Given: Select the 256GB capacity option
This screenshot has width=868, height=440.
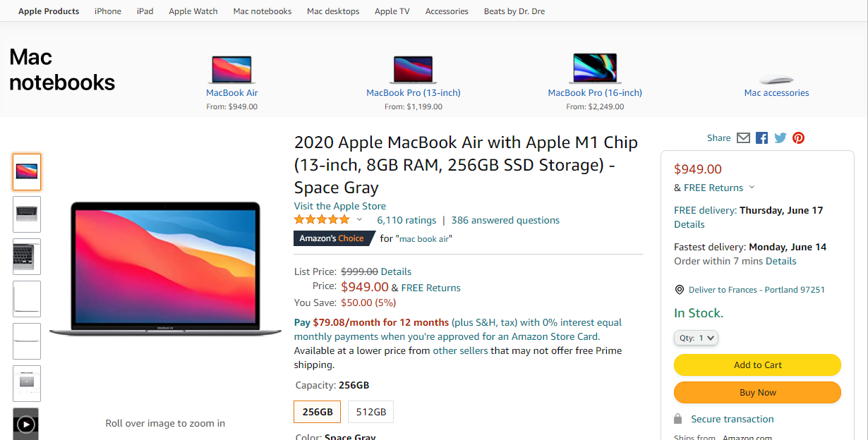Looking at the screenshot, I should pyautogui.click(x=317, y=412).
